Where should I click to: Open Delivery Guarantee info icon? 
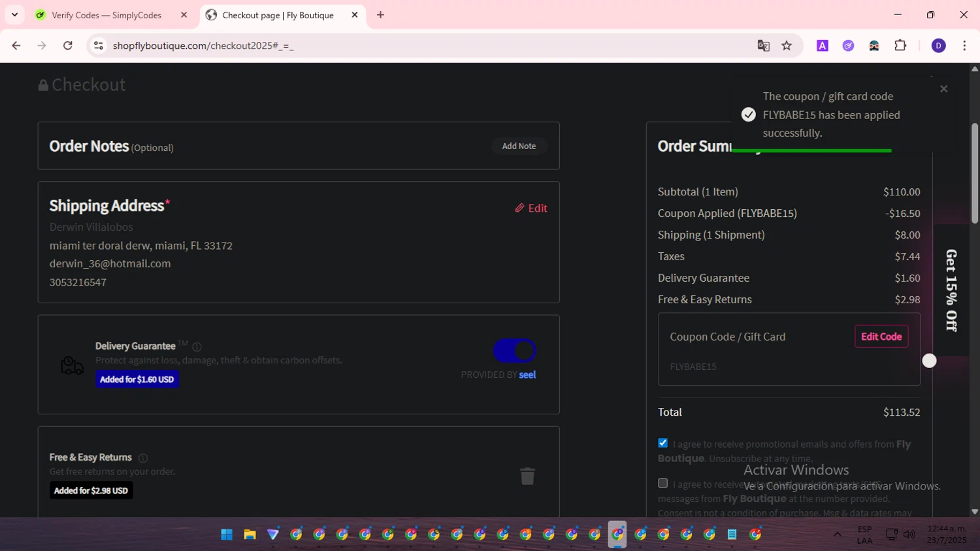tap(197, 347)
